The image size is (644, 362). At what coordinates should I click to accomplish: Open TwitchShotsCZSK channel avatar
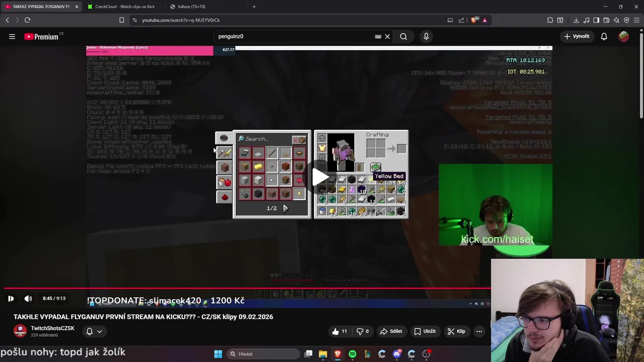tap(20, 331)
